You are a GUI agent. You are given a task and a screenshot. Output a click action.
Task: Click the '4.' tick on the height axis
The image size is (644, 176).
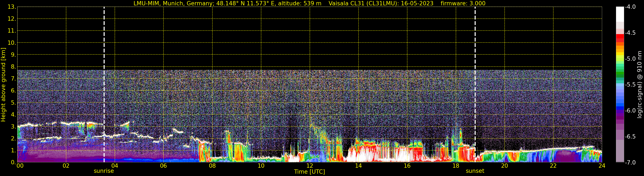pos(13,114)
